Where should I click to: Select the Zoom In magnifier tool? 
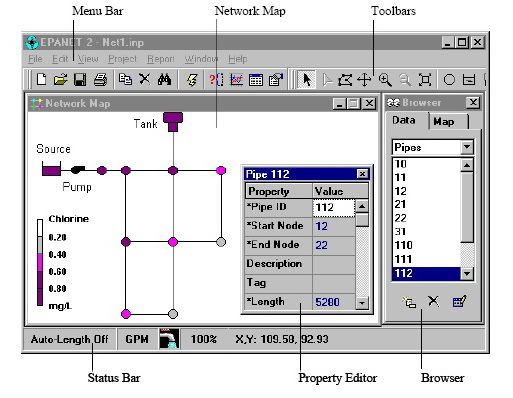(x=385, y=80)
